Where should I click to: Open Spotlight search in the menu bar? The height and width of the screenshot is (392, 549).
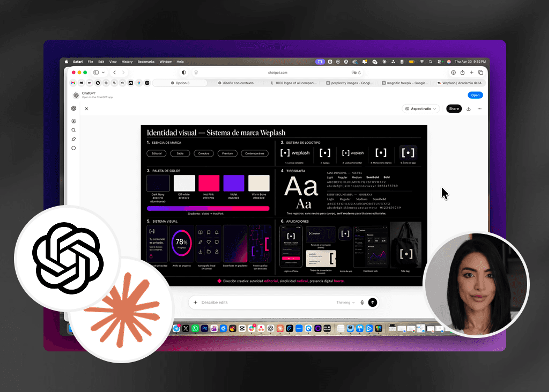430,62
